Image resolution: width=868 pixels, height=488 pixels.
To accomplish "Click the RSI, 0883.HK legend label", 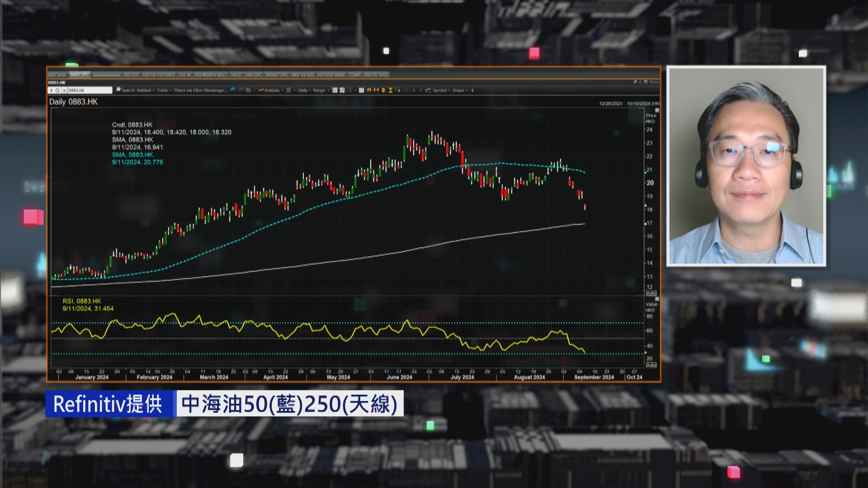I will (82, 301).
